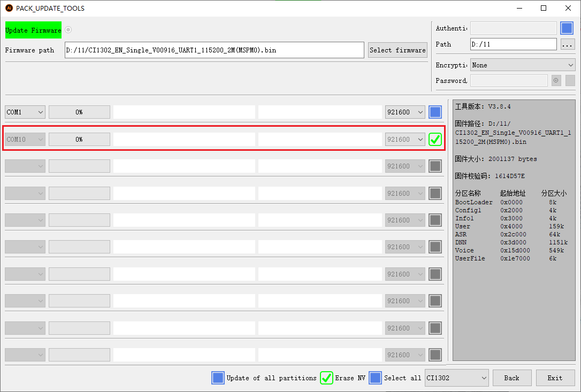This screenshot has width=581, height=392.
Task: Click the Update Firmware green label
Action: 33,30
